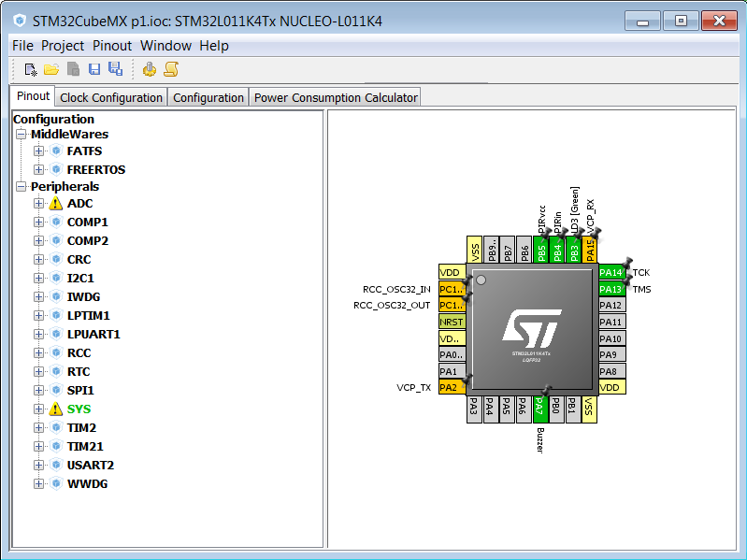Expand the TIM21 tree node
The height and width of the screenshot is (560, 747).
pyautogui.click(x=38, y=447)
